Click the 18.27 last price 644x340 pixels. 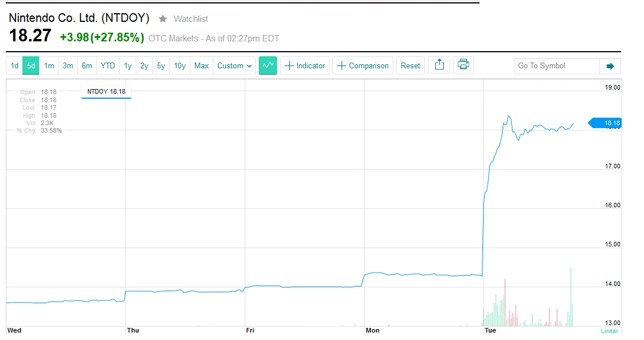point(30,36)
